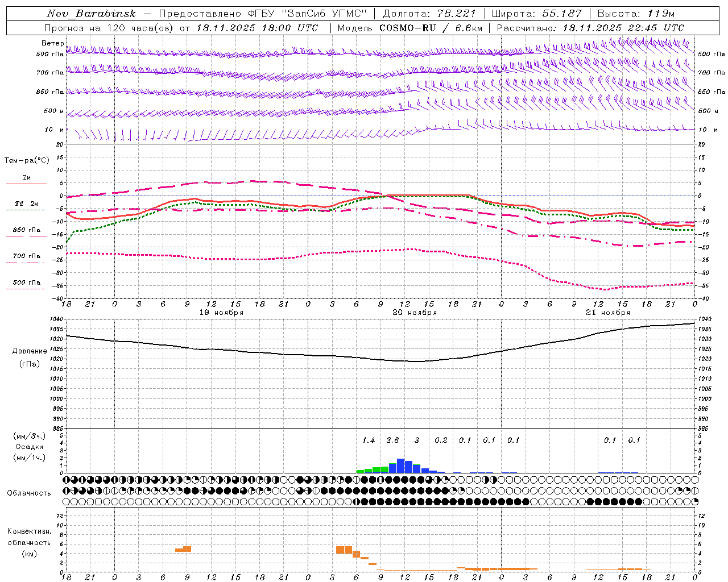The image size is (728, 582).
Task: Click forecast start time '18.11.2025 18:00 UTC'
Action: (258, 28)
